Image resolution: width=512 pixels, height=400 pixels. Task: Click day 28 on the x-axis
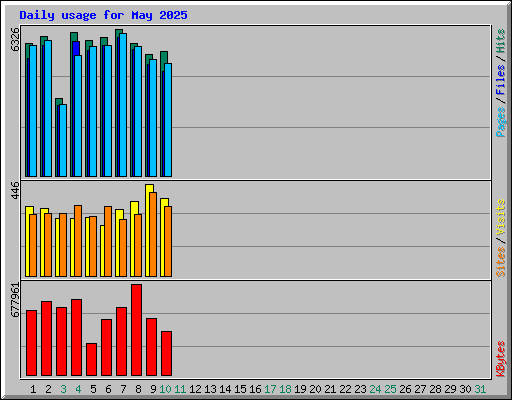[x=435, y=389]
